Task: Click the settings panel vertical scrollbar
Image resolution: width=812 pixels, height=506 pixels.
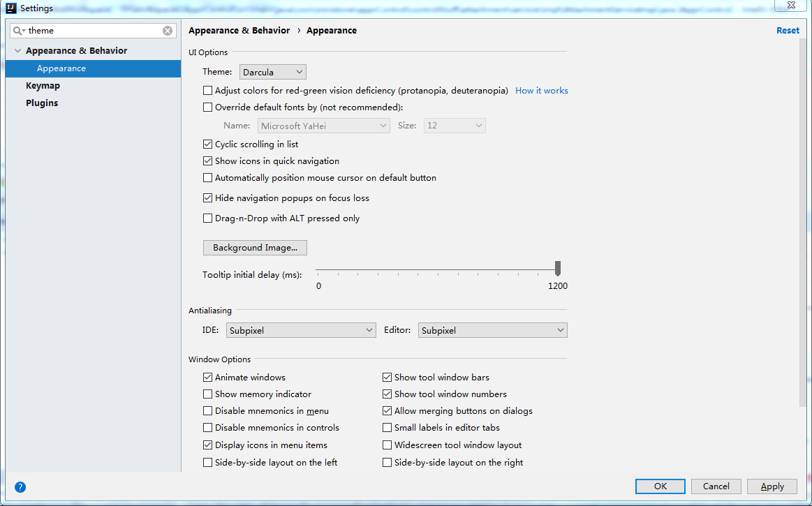Action: click(x=803, y=223)
